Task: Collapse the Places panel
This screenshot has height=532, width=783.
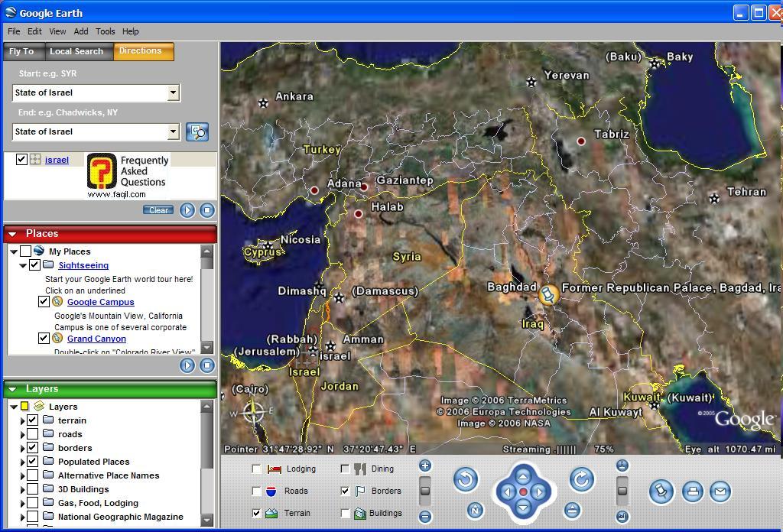Action: point(12,234)
